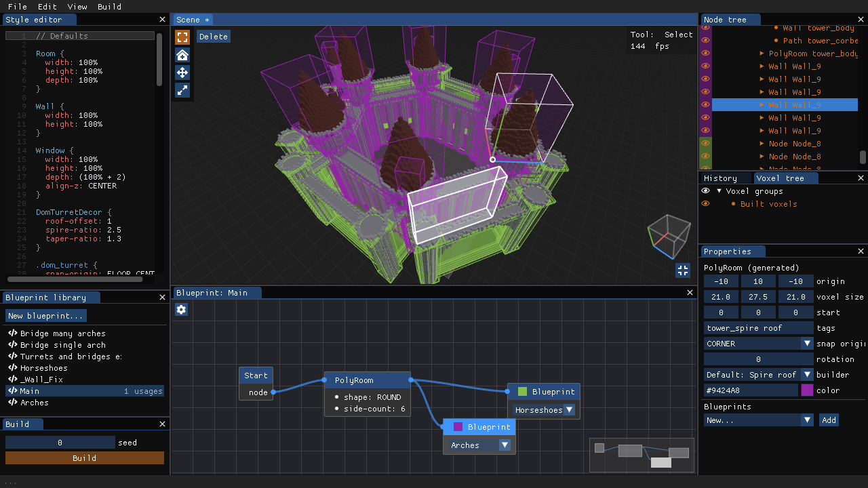Expand the Horseshoes blueprint node dropdown

coord(570,410)
